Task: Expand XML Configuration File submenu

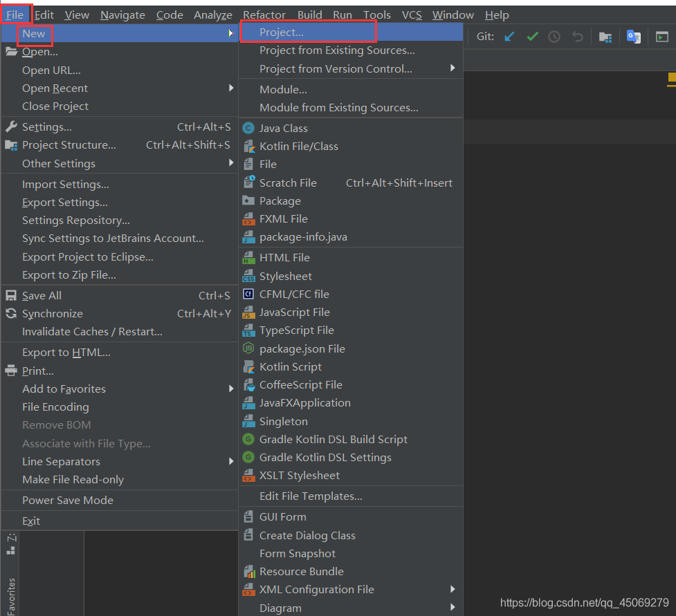Action: pyautogui.click(x=316, y=589)
